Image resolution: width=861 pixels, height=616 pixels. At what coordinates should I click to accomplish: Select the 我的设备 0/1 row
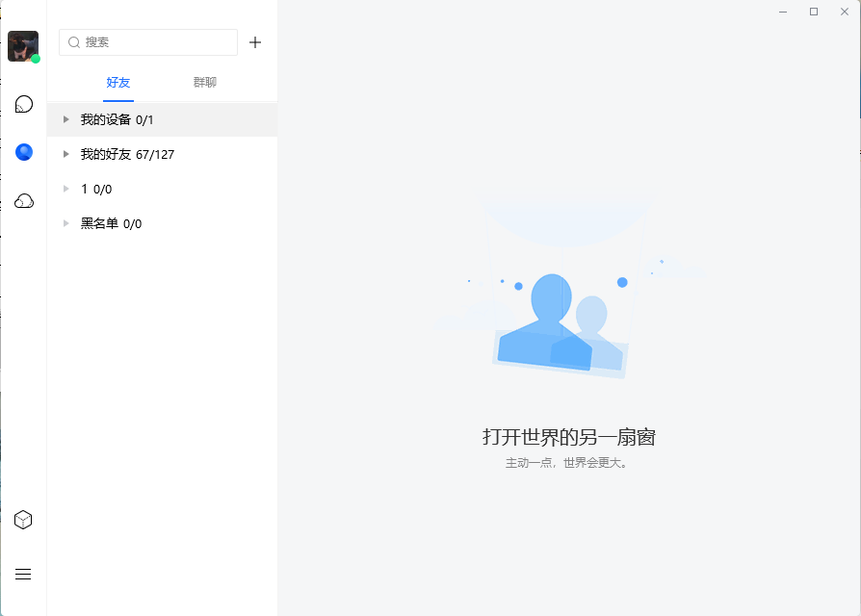point(163,119)
